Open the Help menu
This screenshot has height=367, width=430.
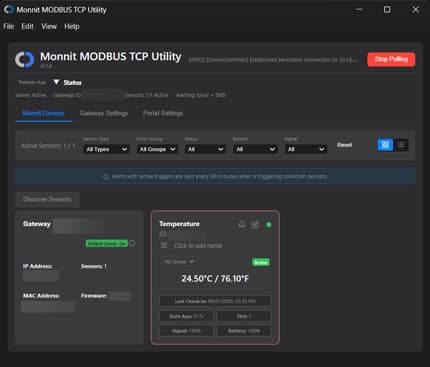coord(72,26)
